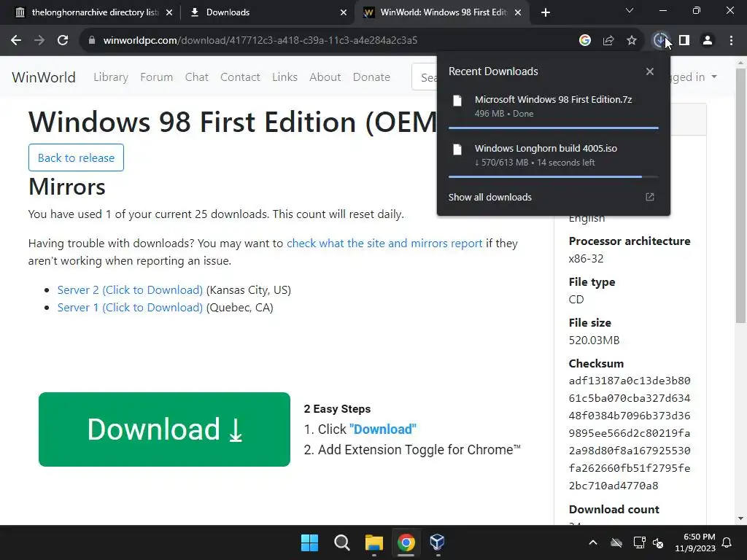Click the share page icon
747x560 pixels.
pyautogui.click(x=608, y=41)
